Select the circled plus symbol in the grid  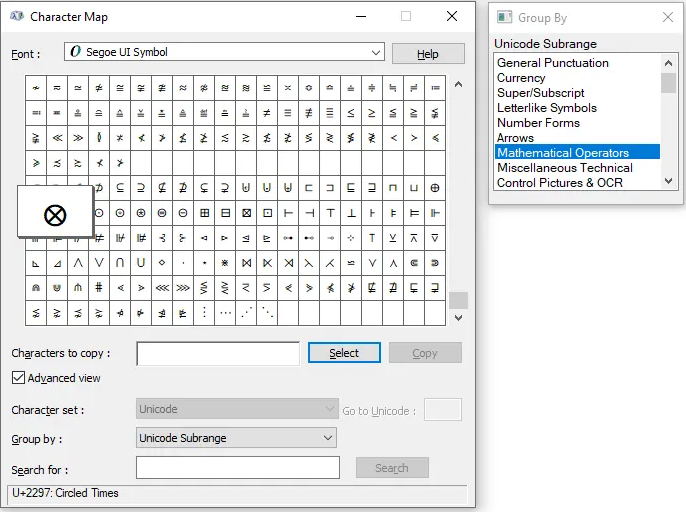tap(435, 187)
